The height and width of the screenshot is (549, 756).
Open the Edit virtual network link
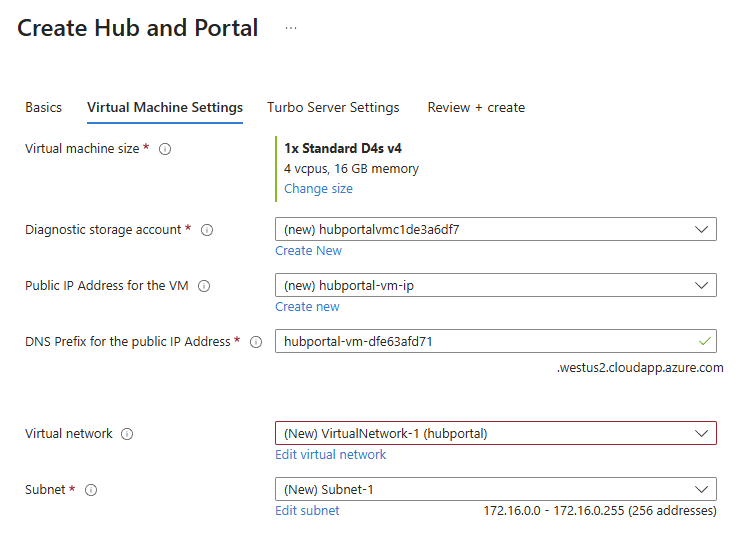[330, 455]
